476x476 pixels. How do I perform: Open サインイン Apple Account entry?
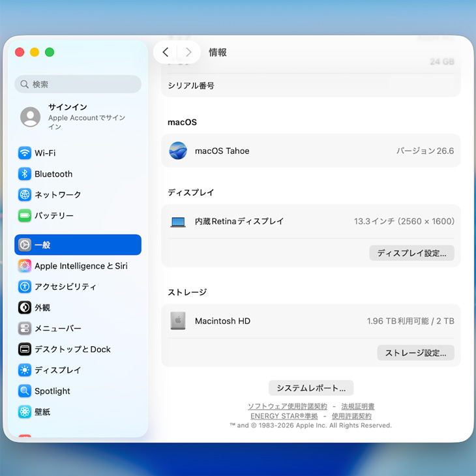[x=78, y=117]
